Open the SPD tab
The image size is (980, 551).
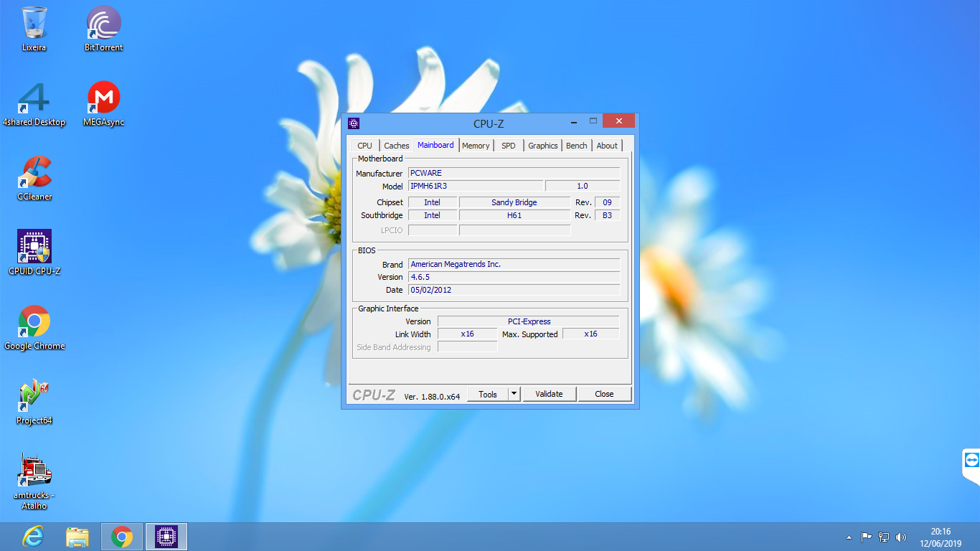pos(509,146)
